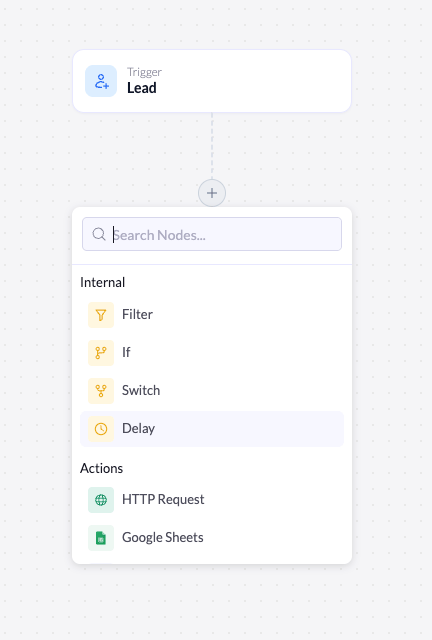Viewport: 432px width, 640px height.
Task: Click the HTTP Request globe icon
Action: pyautogui.click(x=101, y=500)
